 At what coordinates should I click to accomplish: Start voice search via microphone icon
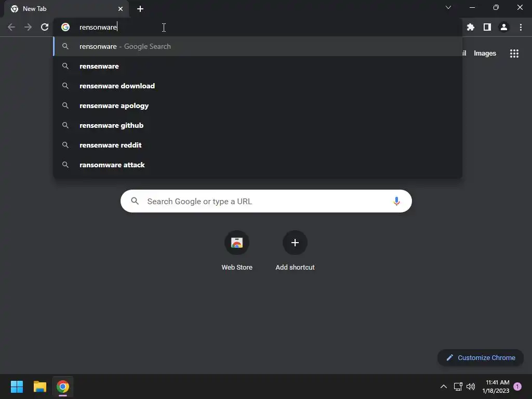(x=396, y=201)
